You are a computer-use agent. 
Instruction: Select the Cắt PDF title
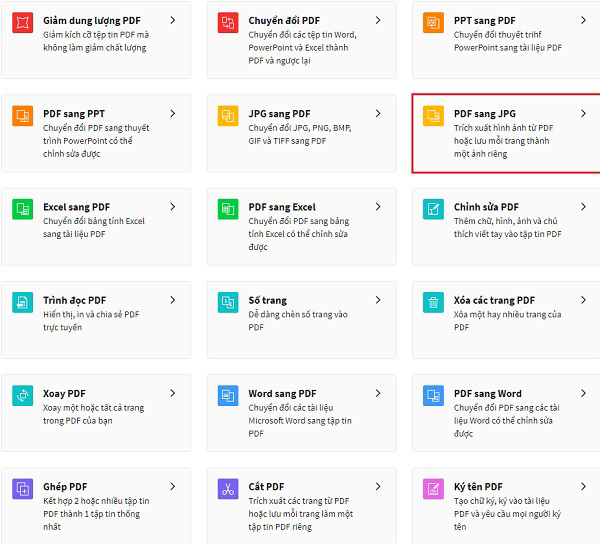tap(266, 487)
